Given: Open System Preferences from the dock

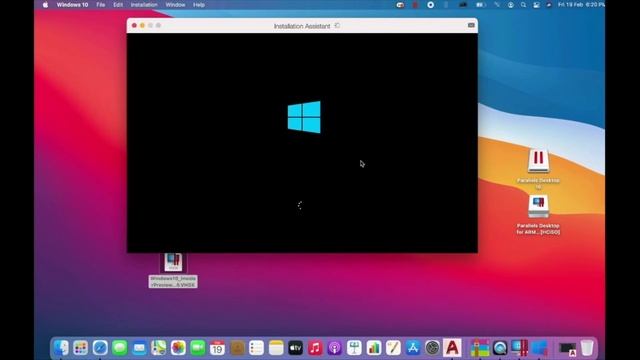Looking at the screenshot, I should [432, 348].
